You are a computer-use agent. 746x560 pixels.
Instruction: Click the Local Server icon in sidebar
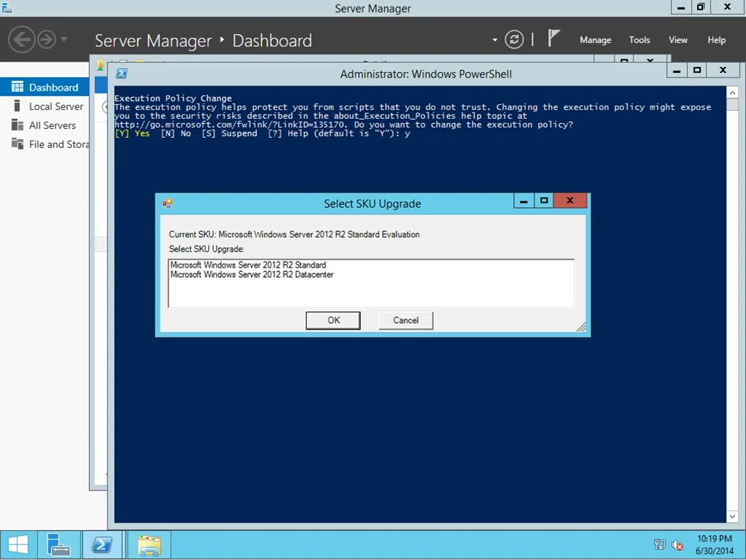click(17, 106)
